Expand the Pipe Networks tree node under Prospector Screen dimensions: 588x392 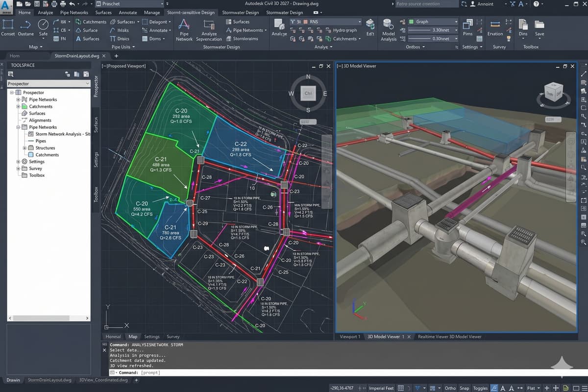click(18, 99)
